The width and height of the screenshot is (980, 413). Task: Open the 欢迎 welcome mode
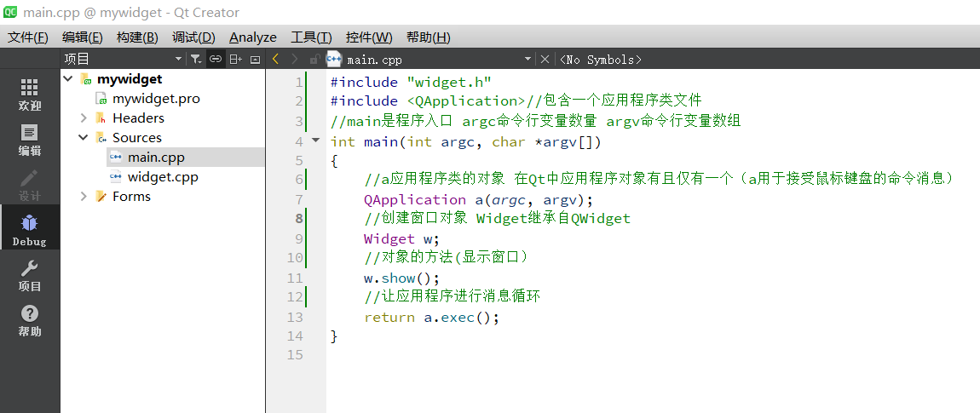pos(29,95)
